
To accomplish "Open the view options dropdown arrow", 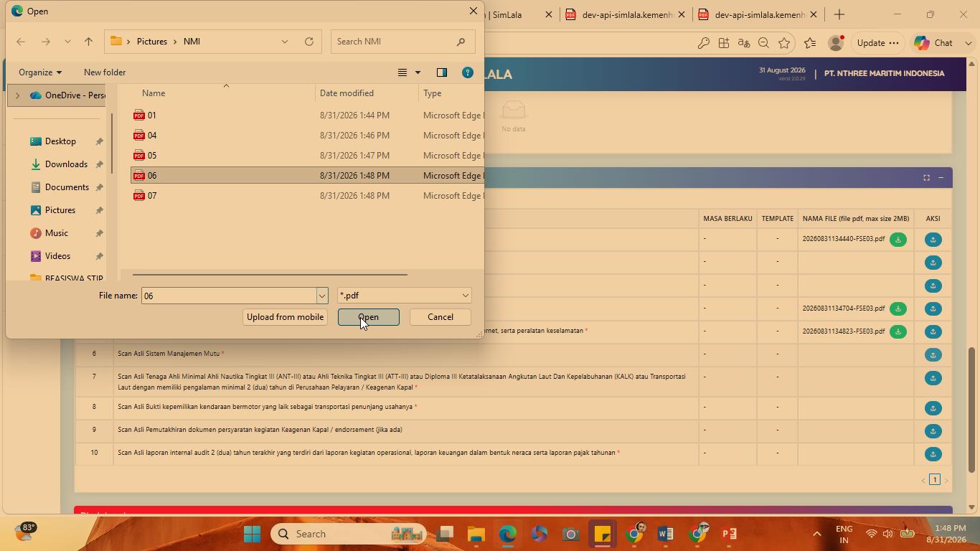I will [x=418, y=72].
